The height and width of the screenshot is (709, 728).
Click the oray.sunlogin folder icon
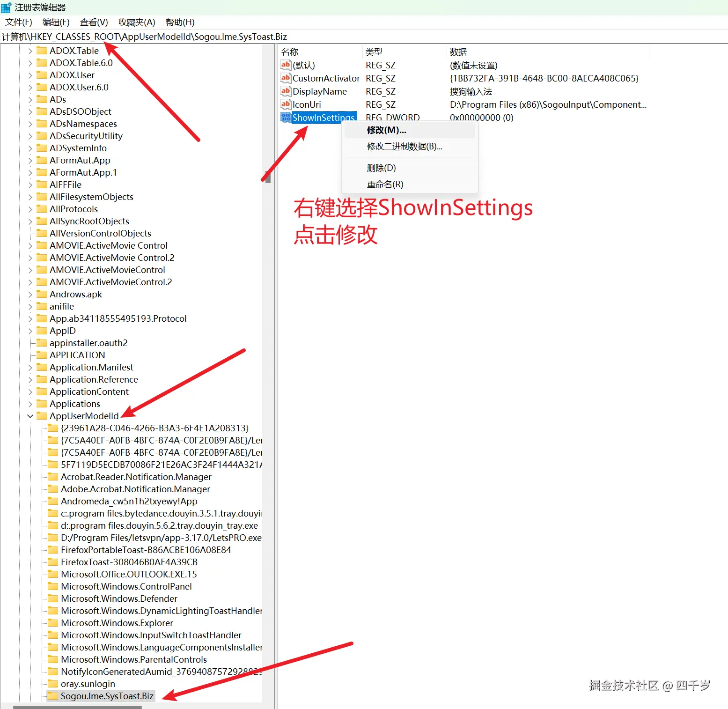click(53, 684)
